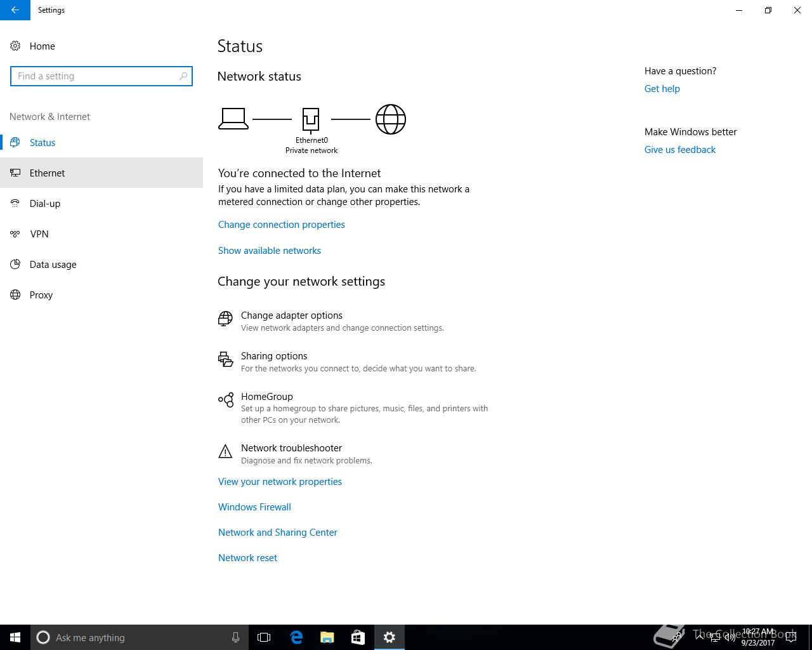The height and width of the screenshot is (650, 812).
Task: Click the volume speaker tray icon
Action: pyautogui.click(x=730, y=637)
